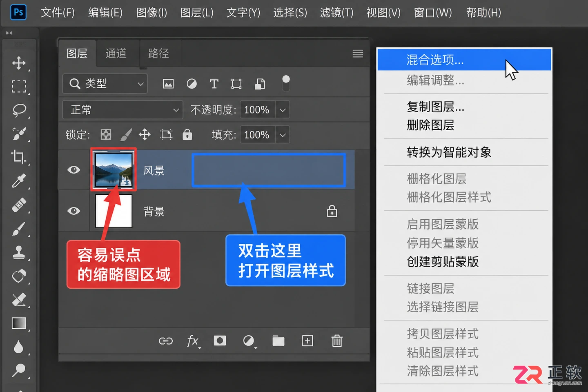Filter layers by smart object type
The height and width of the screenshot is (392, 588).
[260, 84]
